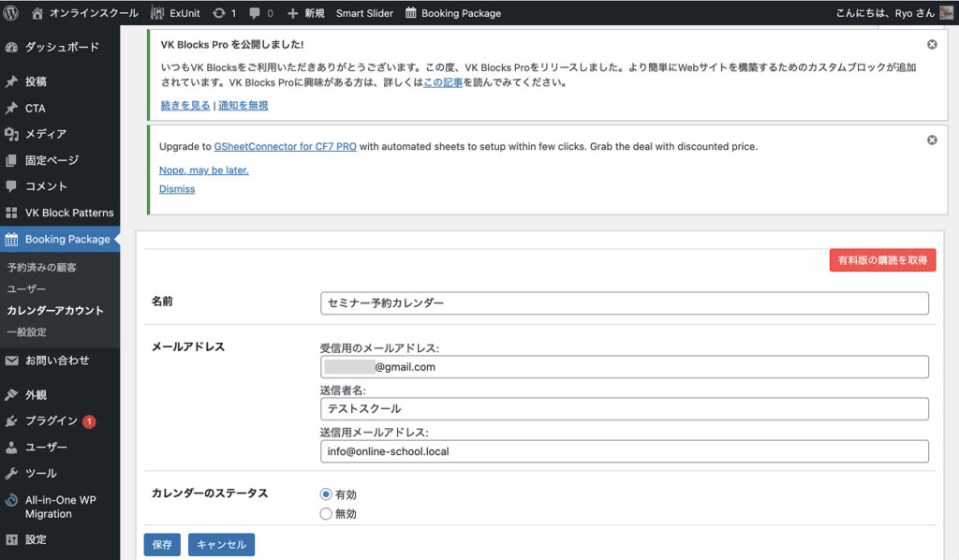Click the WordPress logo icon

coord(12,13)
